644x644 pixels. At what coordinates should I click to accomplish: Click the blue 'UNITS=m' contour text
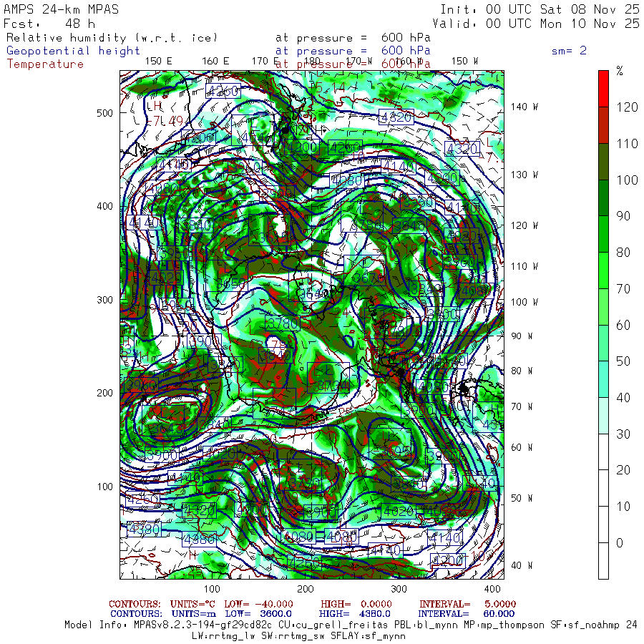193,614
